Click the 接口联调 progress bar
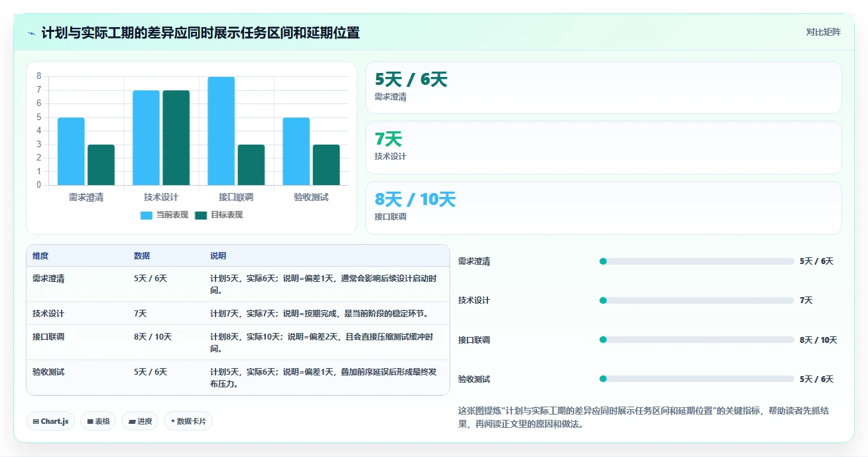The image size is (868, 457). pos(696,340)
